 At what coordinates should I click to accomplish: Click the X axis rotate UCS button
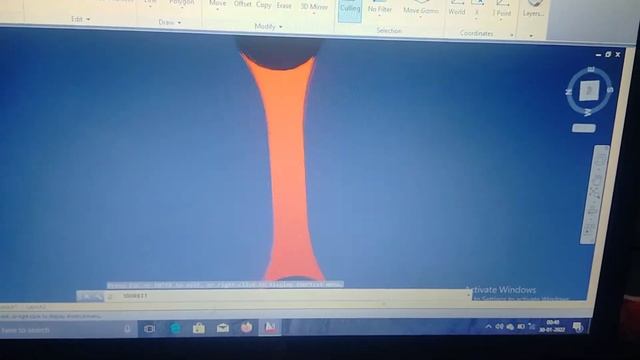click(477, 9)
